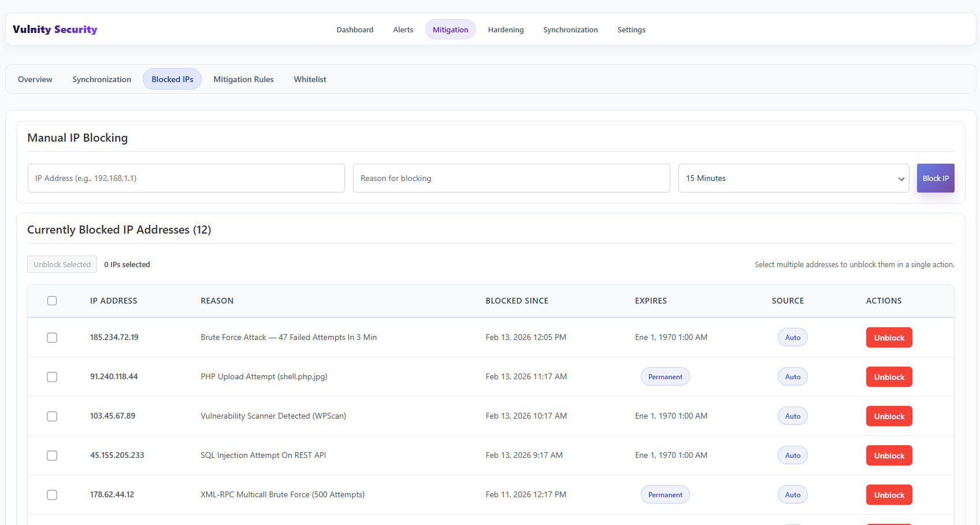Click the Block IP button
This screenshot has width=980, height=525.
coord(936,178)
